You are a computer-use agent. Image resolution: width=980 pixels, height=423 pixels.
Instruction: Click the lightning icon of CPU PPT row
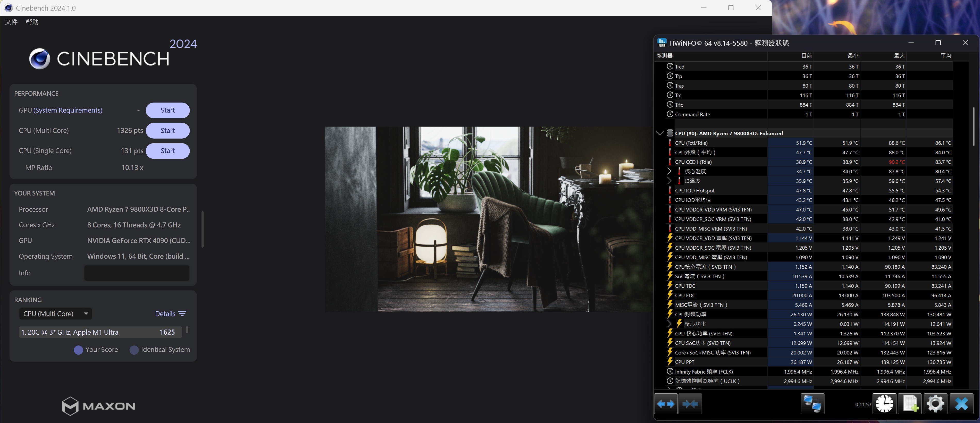pyautogui.click(x=670, y=362)
